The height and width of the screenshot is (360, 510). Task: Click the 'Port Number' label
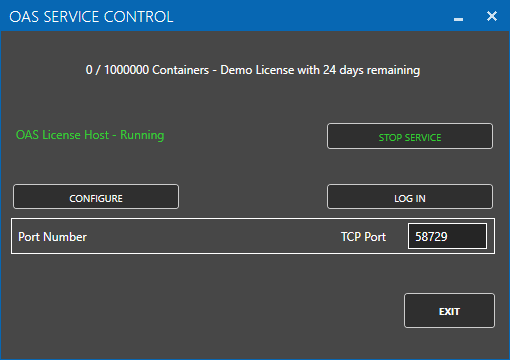click(52, 237)
